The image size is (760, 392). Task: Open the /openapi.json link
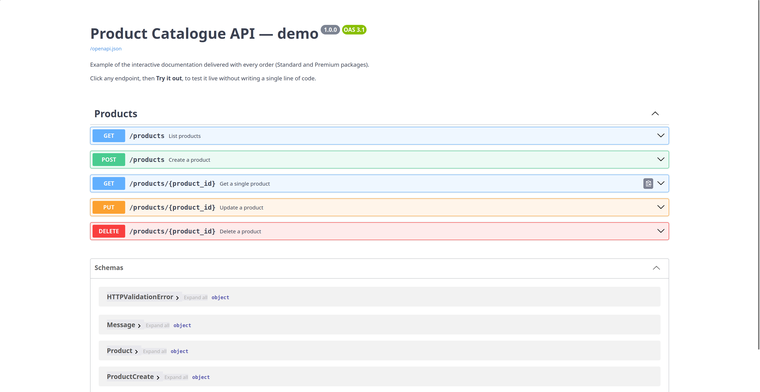coord(106,48)
